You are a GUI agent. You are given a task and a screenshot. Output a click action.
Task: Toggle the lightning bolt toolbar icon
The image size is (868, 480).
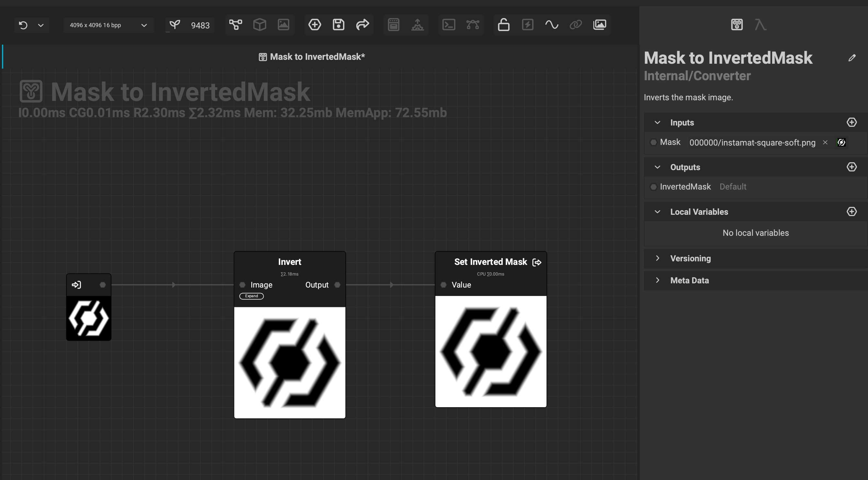pos(527,25)
